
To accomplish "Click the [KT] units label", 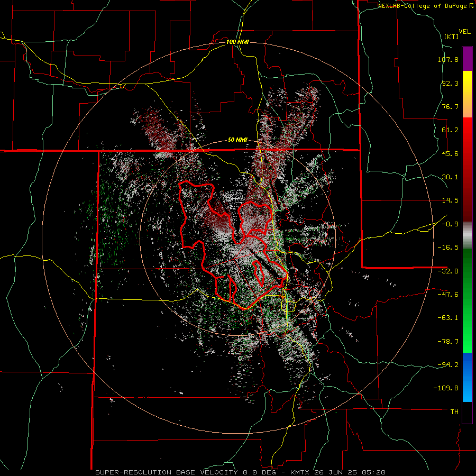I will click(x=452, y=36).
